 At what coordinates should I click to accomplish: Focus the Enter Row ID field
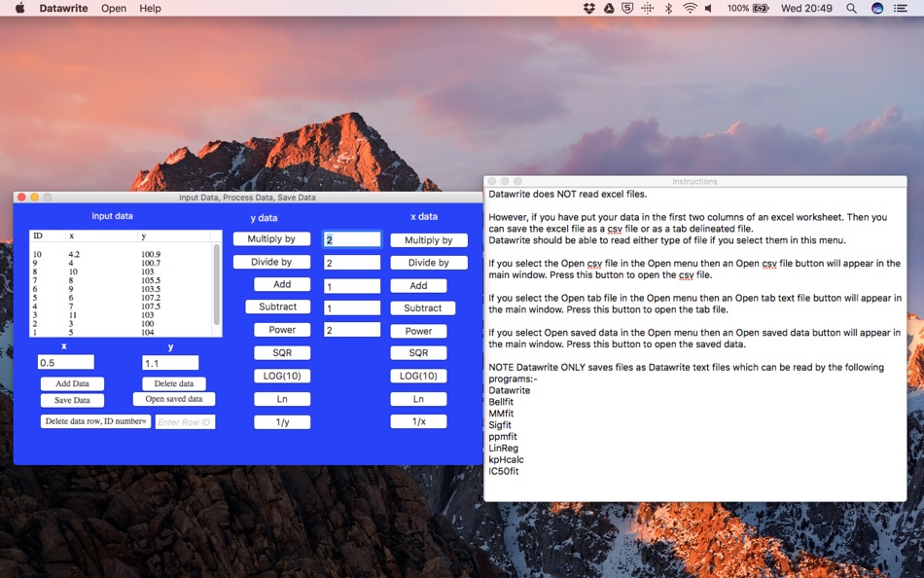[x=185, y=422]
